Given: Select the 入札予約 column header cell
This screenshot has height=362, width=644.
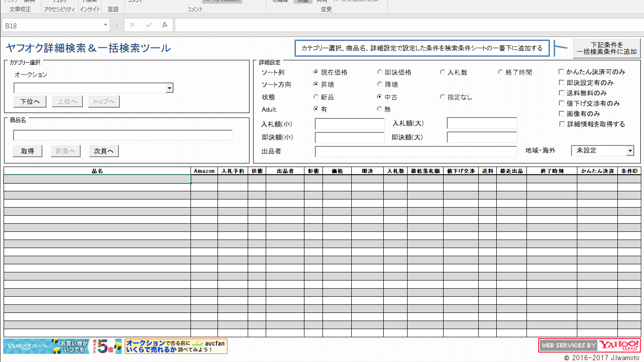Looking at the screenshot, I should (233, 171).
